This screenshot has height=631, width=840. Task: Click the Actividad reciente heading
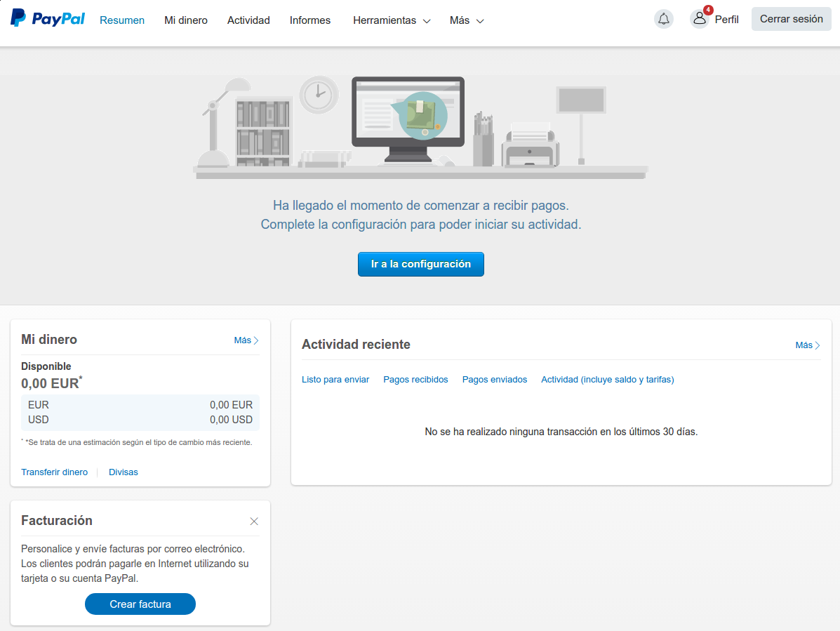pyautogui.click(x=356, y=345)
